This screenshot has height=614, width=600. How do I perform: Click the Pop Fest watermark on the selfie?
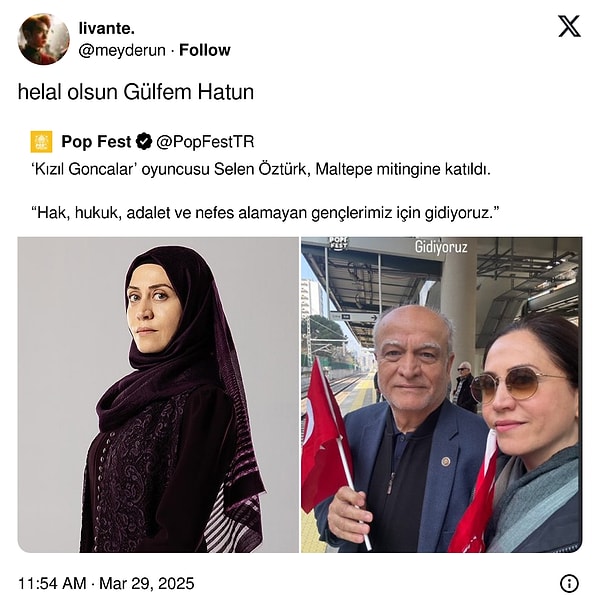click(338, 243)
